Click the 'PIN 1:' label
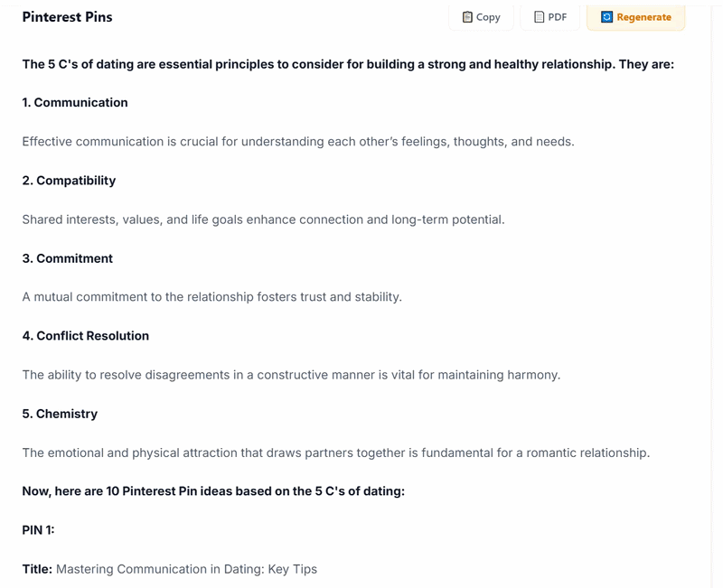The image size is (723, 588). 38,530
